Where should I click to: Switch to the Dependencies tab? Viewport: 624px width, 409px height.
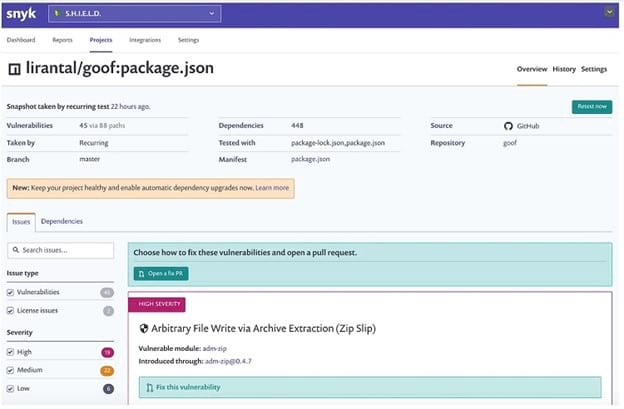click(x=62, y=222)
